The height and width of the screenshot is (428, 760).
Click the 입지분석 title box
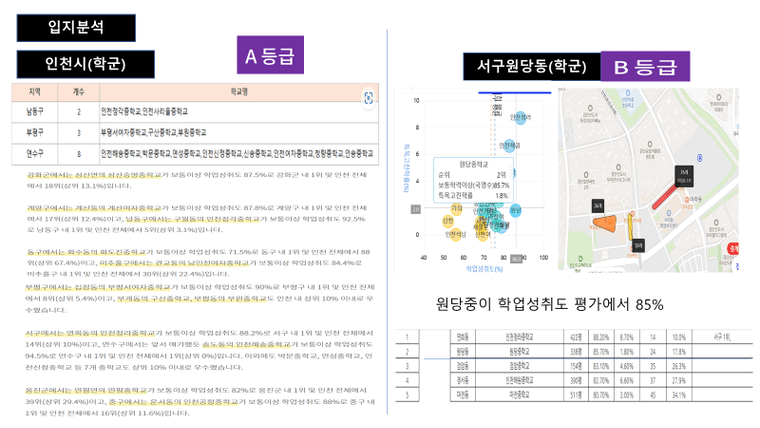(76, 28)
